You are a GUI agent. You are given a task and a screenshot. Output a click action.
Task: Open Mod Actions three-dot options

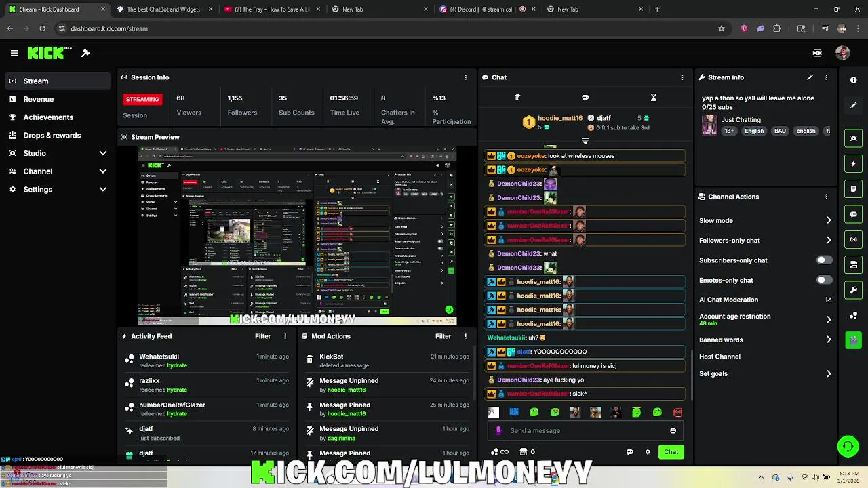pyautogui.click(x=465, y=336)
